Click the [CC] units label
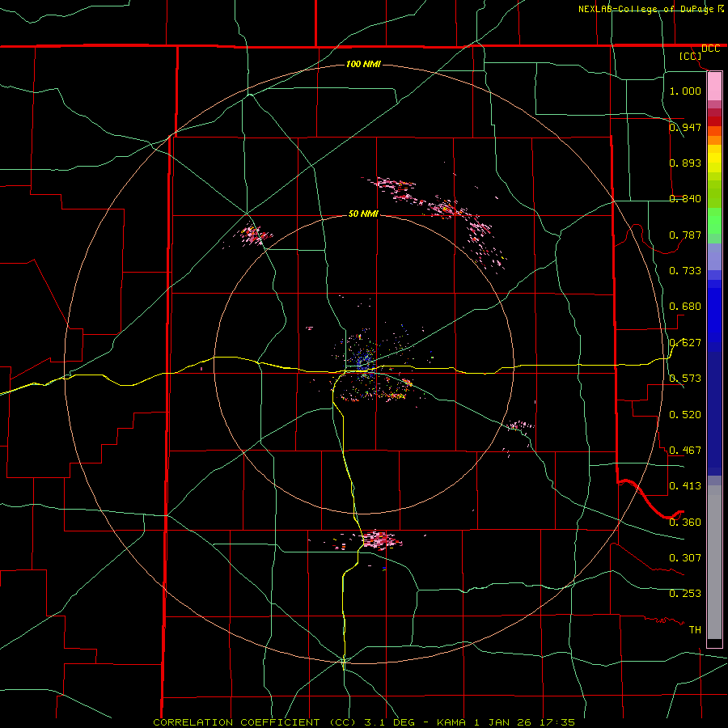Screen dimensions: 728x728 690,56
